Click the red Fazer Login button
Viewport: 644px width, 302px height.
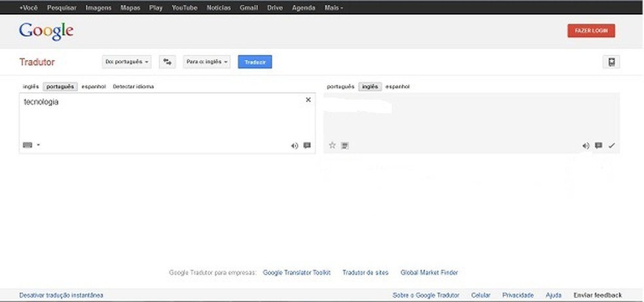pos(591,31)
